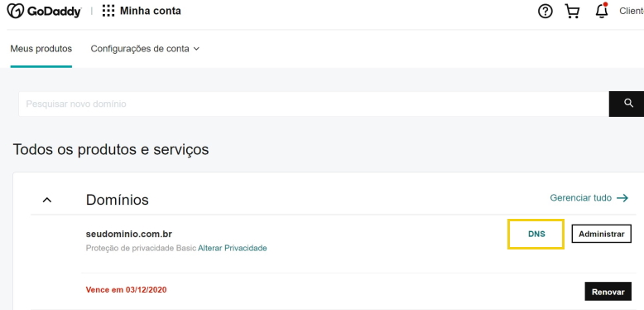Open the Cliente account menu
The width and height of the screenshot is (644, 310).
click(x=632, y=11)
